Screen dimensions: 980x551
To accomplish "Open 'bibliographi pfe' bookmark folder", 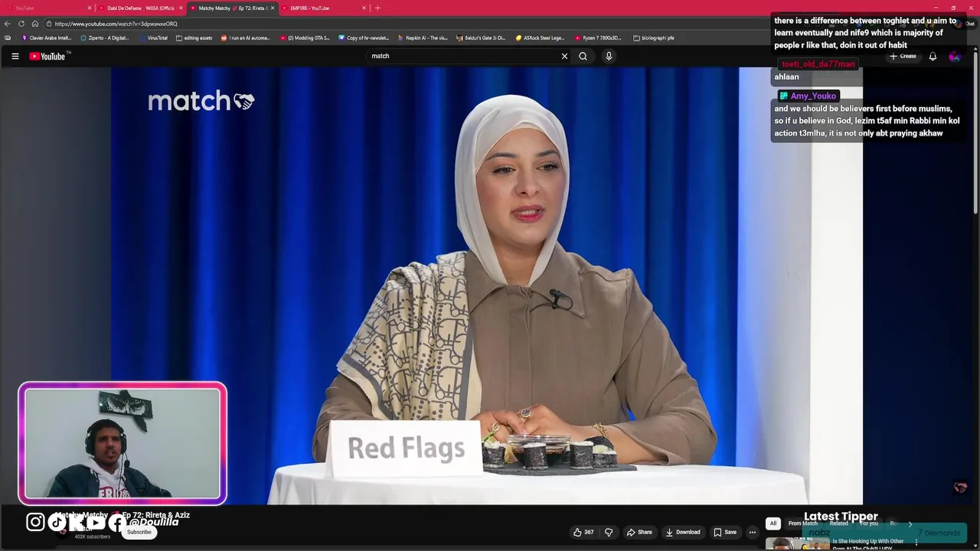I will (x=654, y=37).
